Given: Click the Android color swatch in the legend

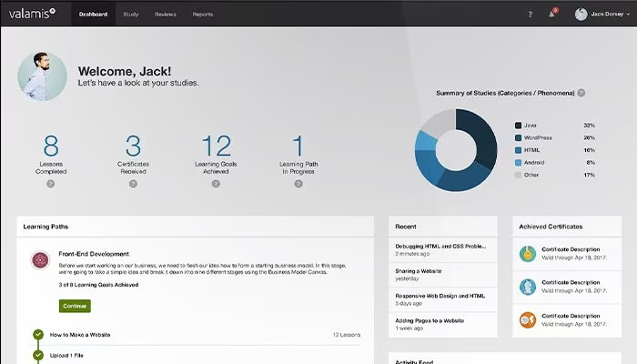Looking at the screenshot, I should coord(518,163).
